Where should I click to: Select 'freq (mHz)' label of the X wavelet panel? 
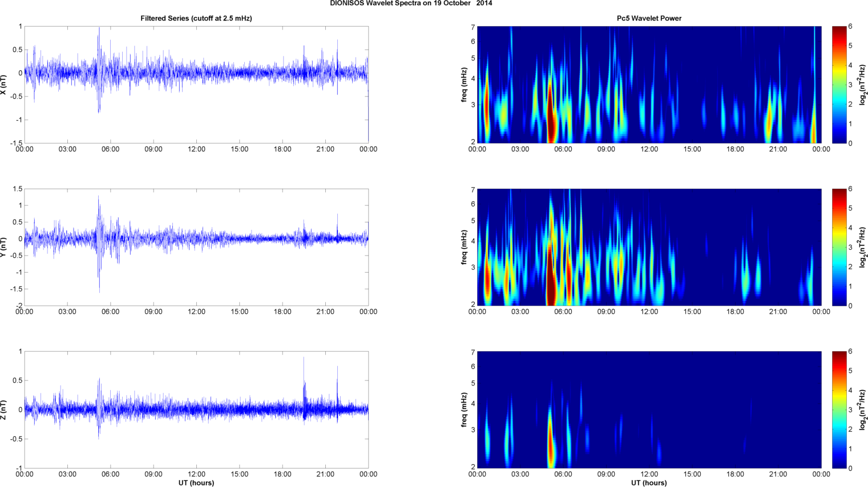tap(465, 84)
